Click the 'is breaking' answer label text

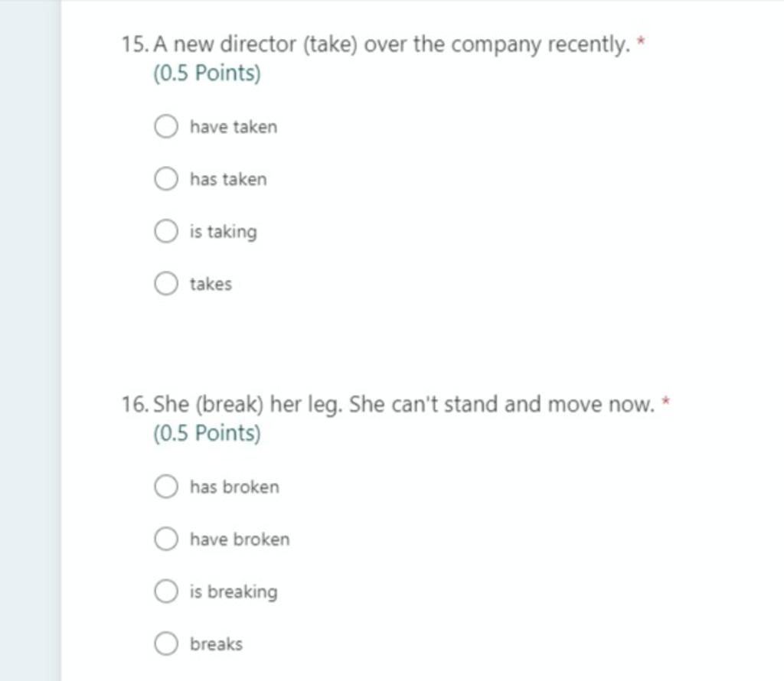click(234, 592)
